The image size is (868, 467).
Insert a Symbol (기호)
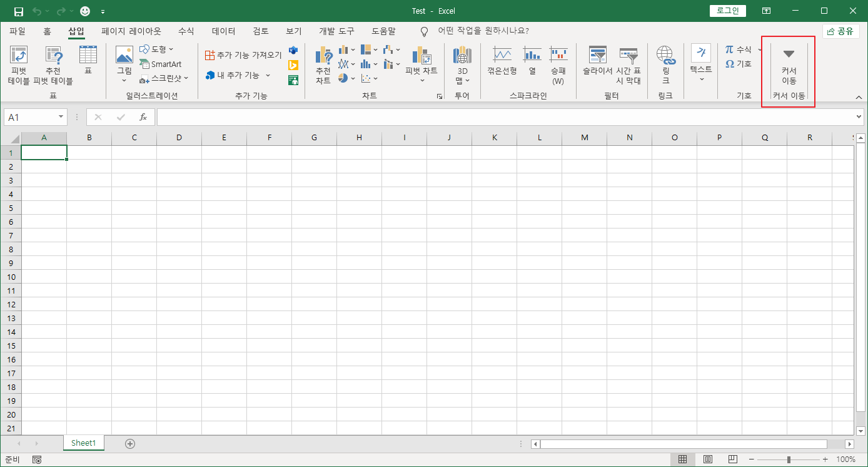(x=738, y=64)
